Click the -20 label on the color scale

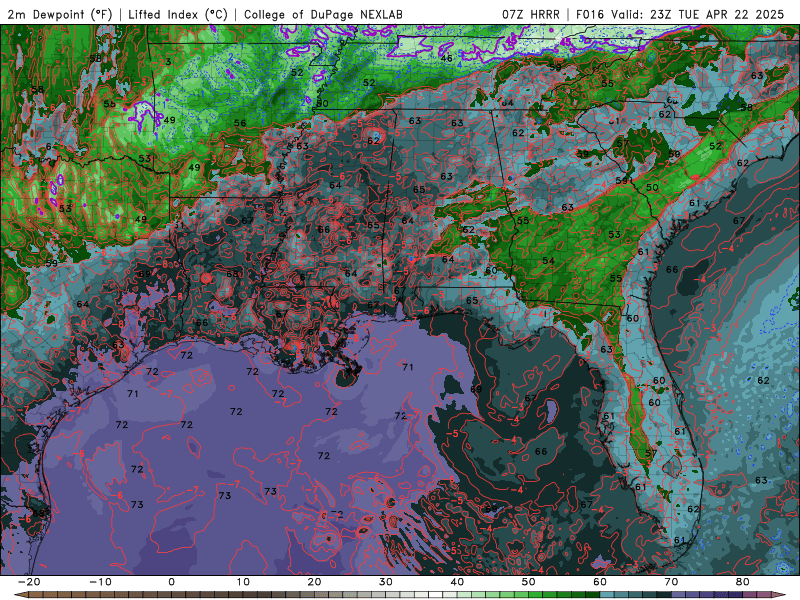coord(29,582)
